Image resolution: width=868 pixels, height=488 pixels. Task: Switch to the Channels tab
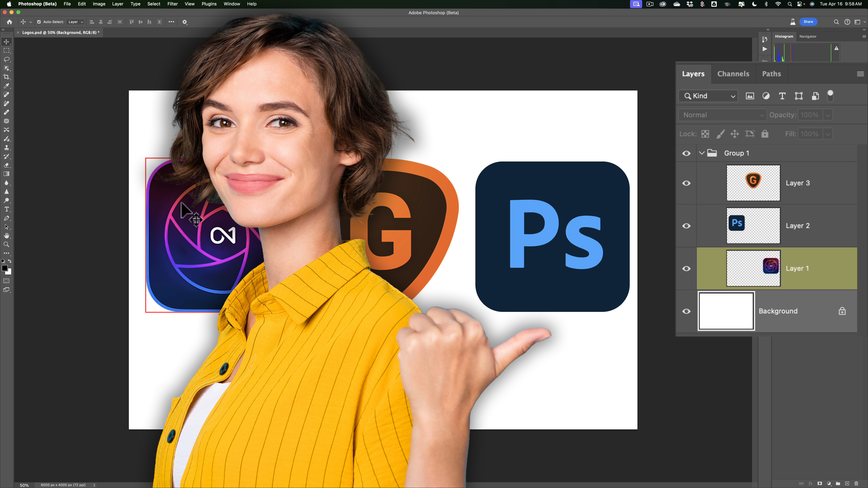pos(733,74)
